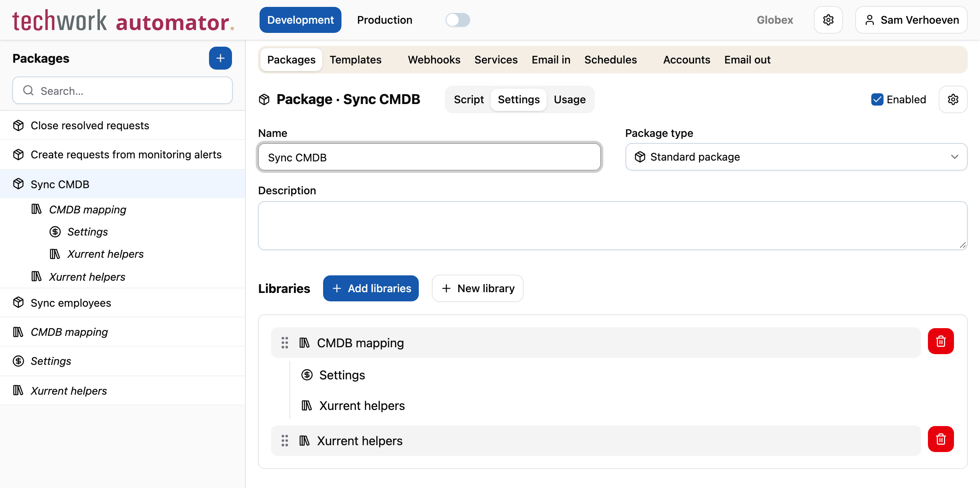Viewport: 980px width, 488px height.
Task: Click the dollar icon next to Settings in the Libraries list
Action: (x=307, y=375)
